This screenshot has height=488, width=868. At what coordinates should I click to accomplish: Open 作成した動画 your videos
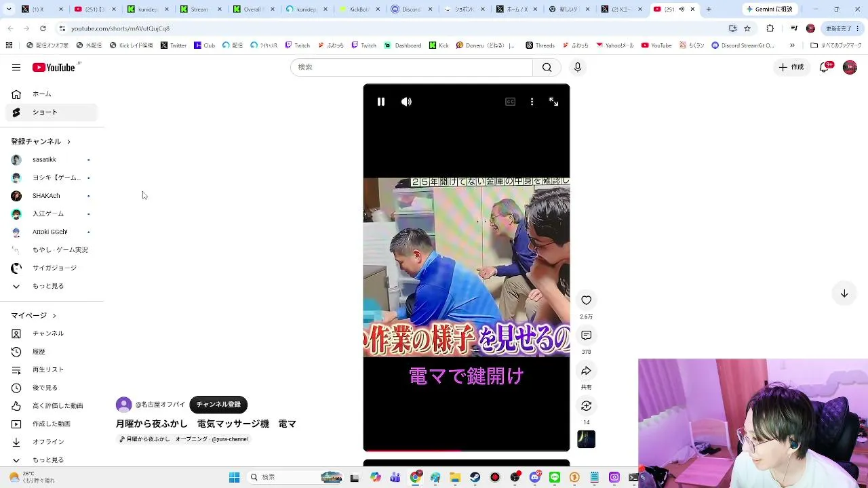52,424
